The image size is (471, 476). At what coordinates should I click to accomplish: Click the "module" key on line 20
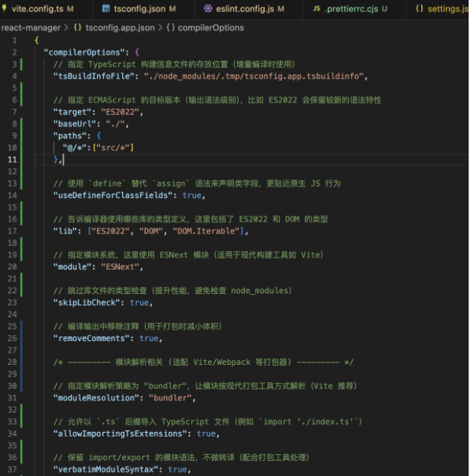[x=72, y=266]
